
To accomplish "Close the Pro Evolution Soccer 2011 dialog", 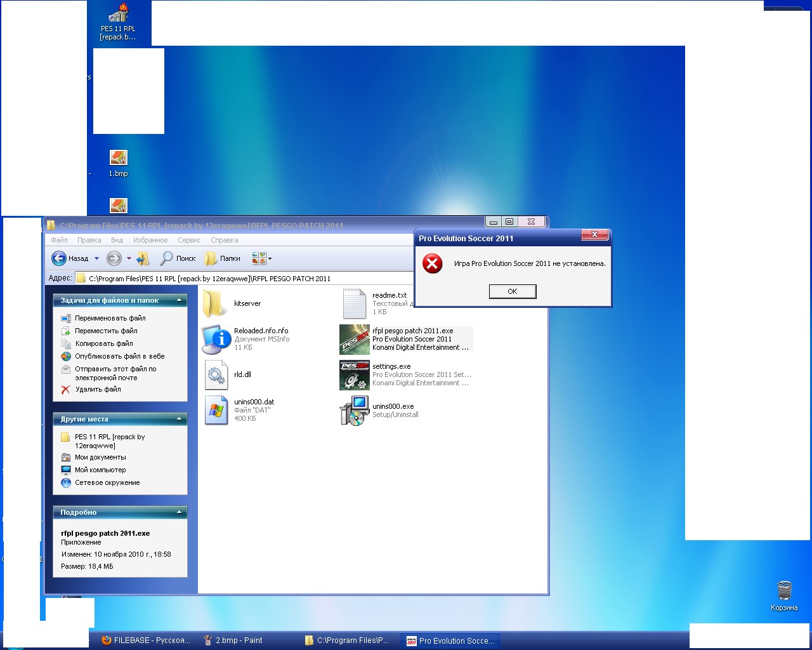I will [x=594, y=235].
